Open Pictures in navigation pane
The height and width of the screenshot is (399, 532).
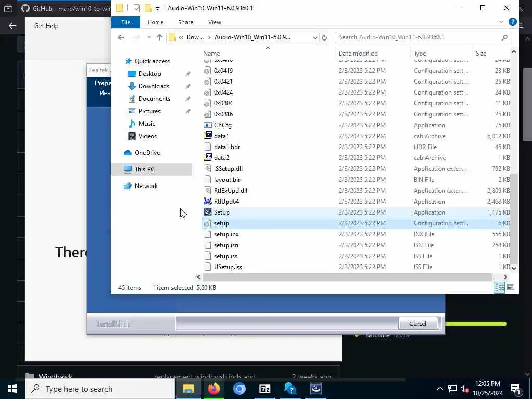[149, 111]
